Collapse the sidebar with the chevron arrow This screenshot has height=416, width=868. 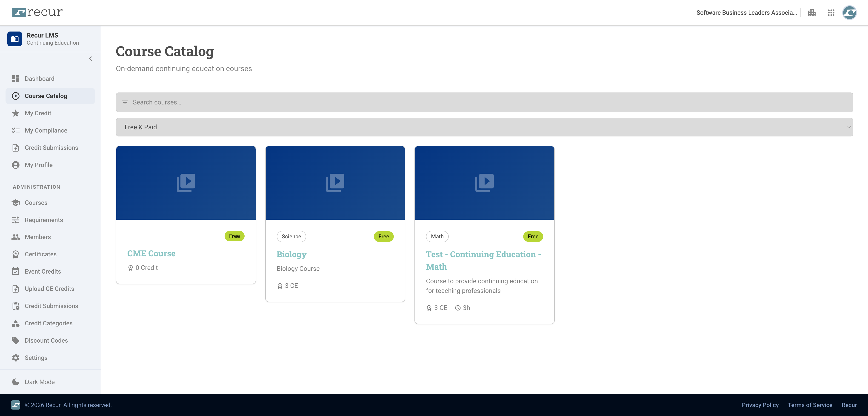[90, 59]
